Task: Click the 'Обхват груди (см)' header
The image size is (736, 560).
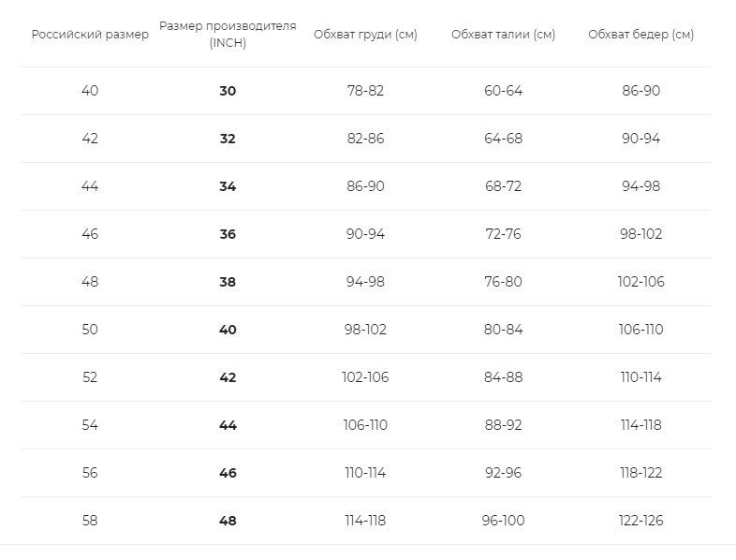Action: (x=365, y=35)
